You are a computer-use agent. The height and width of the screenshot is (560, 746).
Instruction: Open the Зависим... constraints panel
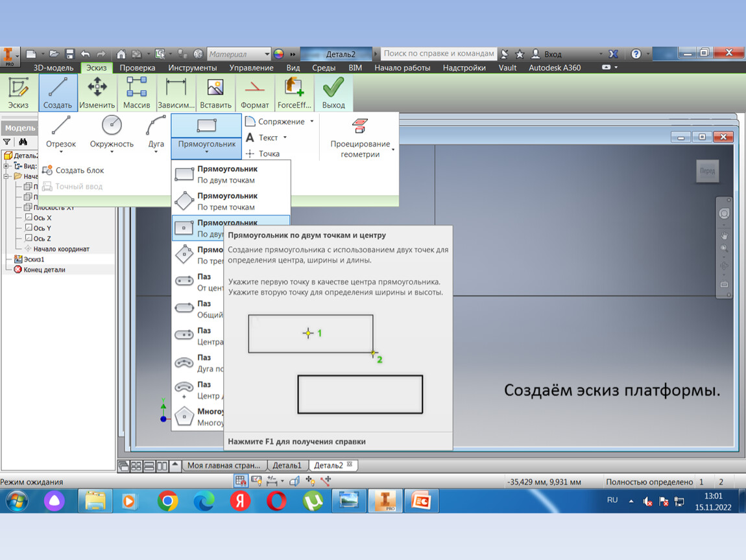pyautogui.click(x=176, y=93)
